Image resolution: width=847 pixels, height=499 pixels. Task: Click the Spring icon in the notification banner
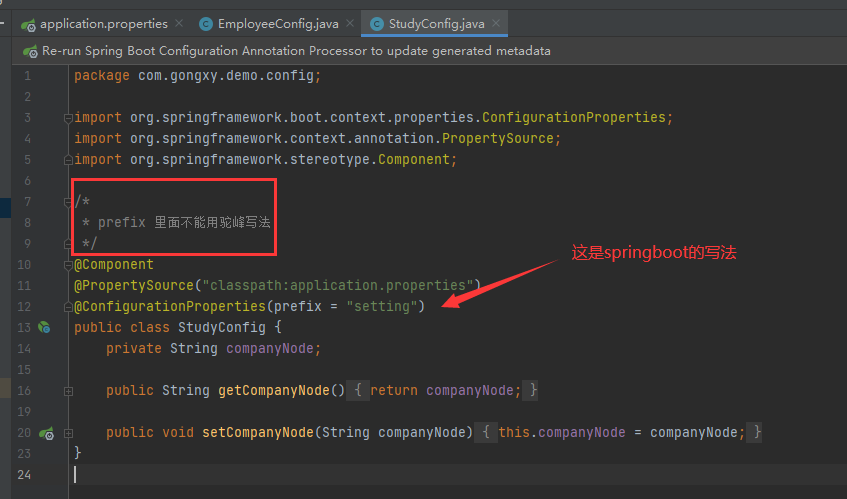click(30, 51)
